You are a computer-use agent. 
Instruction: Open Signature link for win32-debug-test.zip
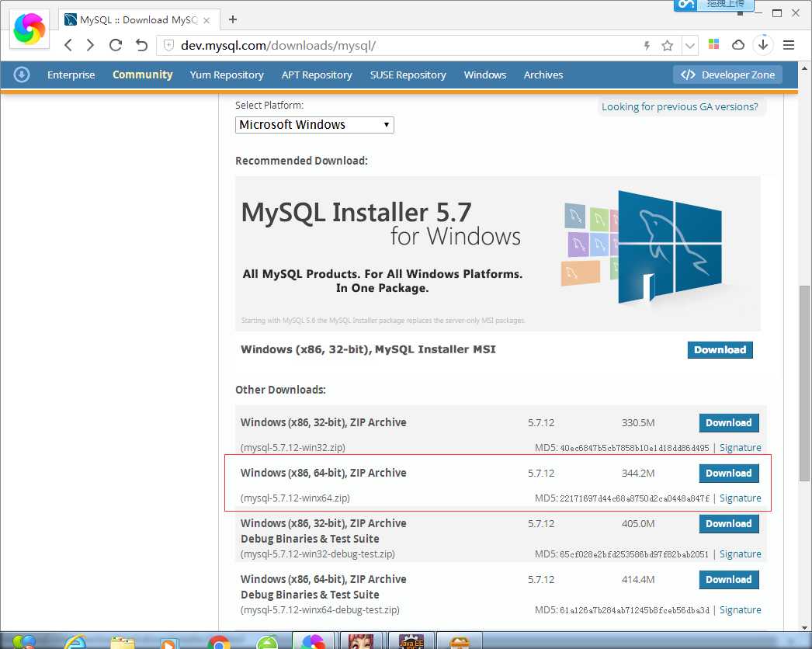tap(740, 554)
